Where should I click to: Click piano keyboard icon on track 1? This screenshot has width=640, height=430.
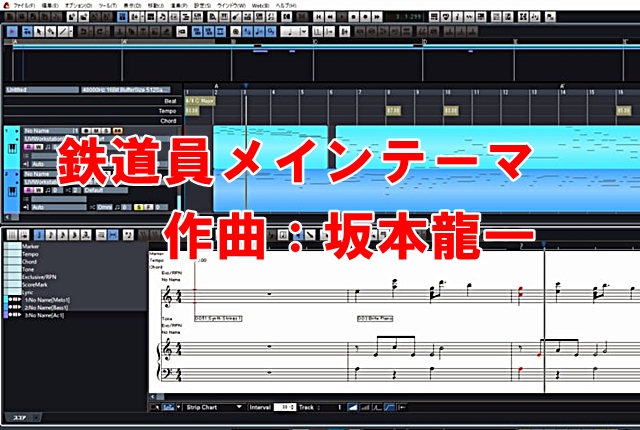12,149
